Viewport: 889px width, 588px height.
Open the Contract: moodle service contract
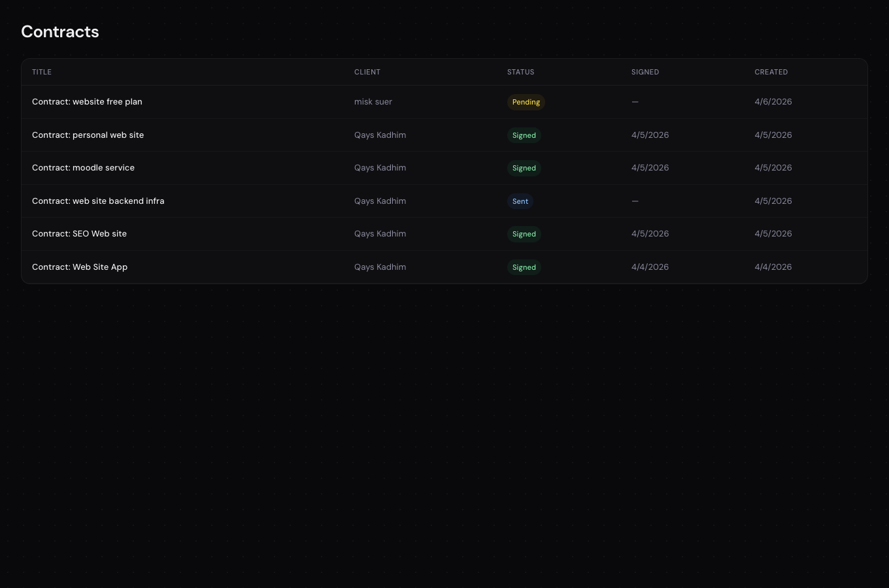(x=83, y=167)
